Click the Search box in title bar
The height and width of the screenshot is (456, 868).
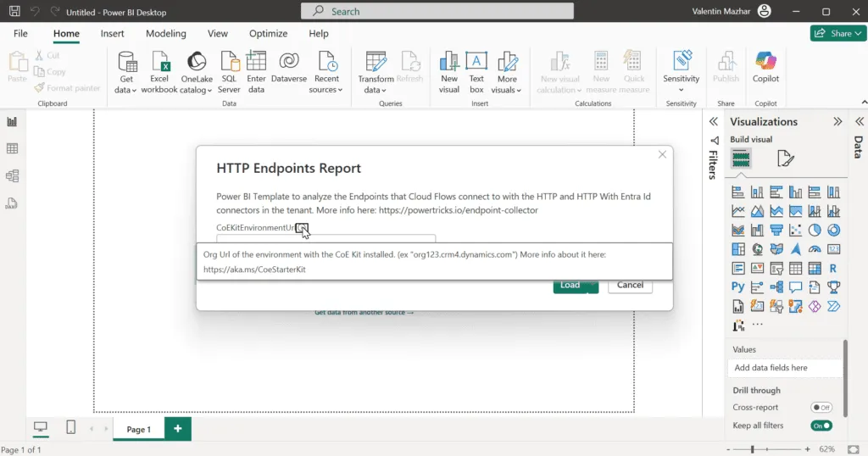[437, 11]
